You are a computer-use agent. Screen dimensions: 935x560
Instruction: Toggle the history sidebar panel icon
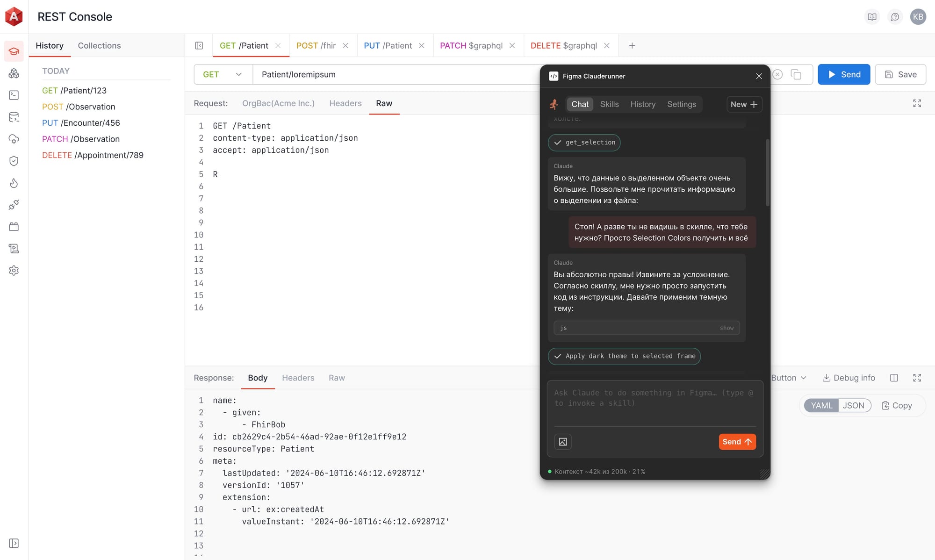tap(199, 45)
